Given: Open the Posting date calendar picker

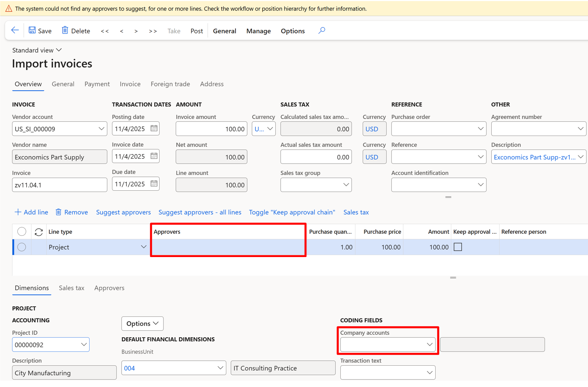Looking at the screenshot, I should click(154, 129).
